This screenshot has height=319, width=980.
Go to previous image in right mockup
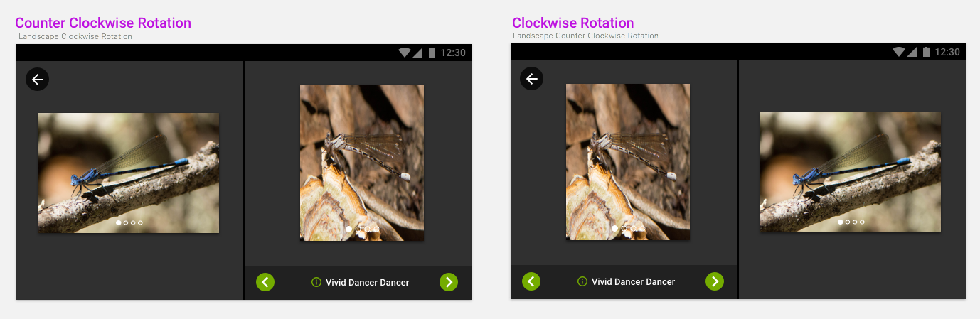(531, 281)
